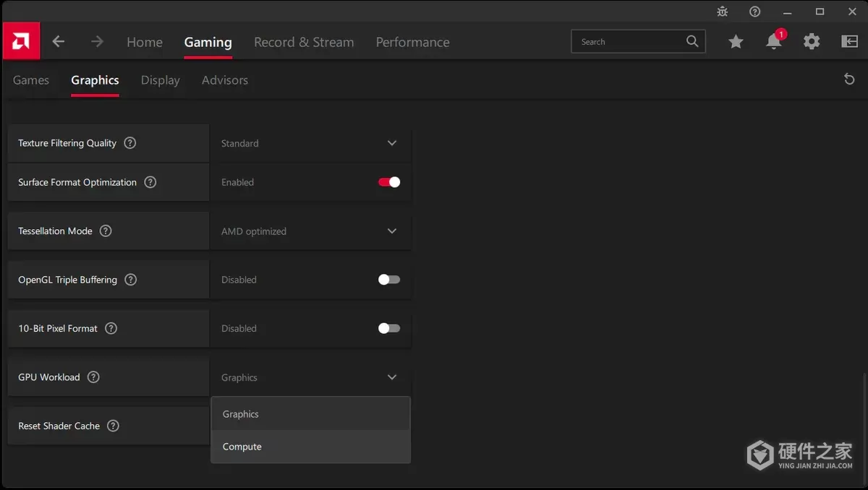Image resolution: width=868 pixels, height=490 pixels.
Task: Click the Surface Format Optimization label
Action: point(77,182)
